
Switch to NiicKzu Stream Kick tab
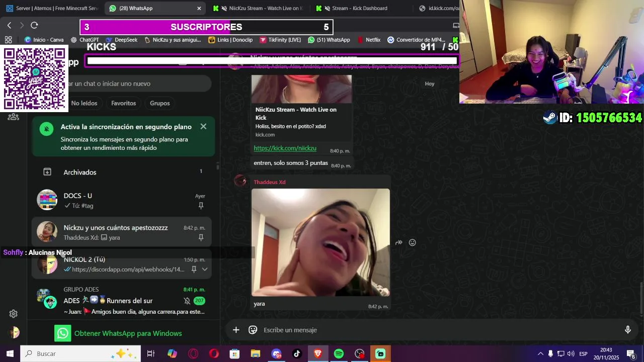click(258, 8)
